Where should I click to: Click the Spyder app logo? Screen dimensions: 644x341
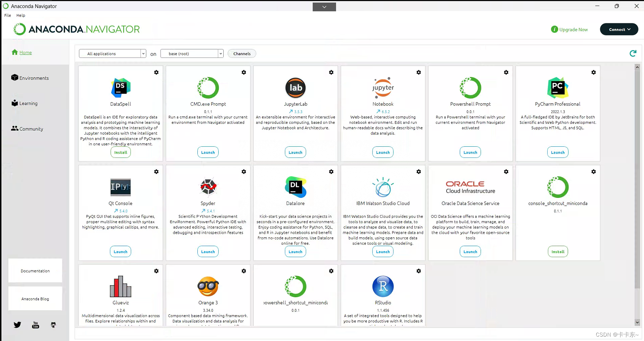tap(208, 187)
